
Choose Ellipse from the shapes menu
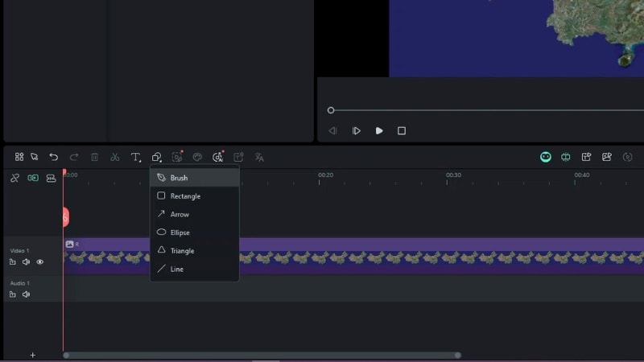click(195, 232)
